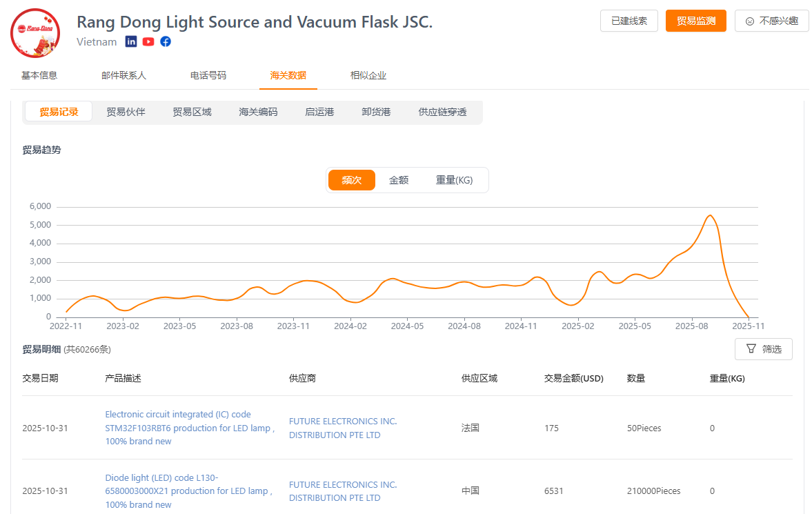Click the 重量(KG) column header

tap(727, 378)
